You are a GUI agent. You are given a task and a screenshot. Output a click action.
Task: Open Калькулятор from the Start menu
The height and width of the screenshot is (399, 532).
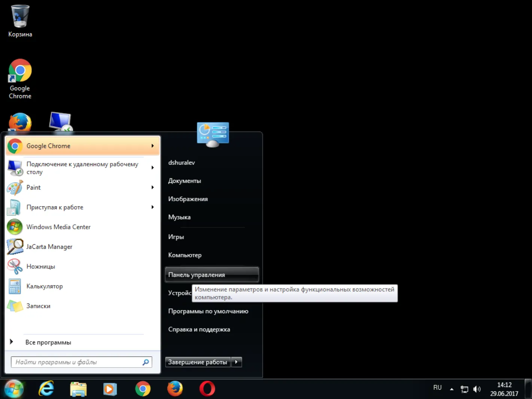[x=83, y=286]
